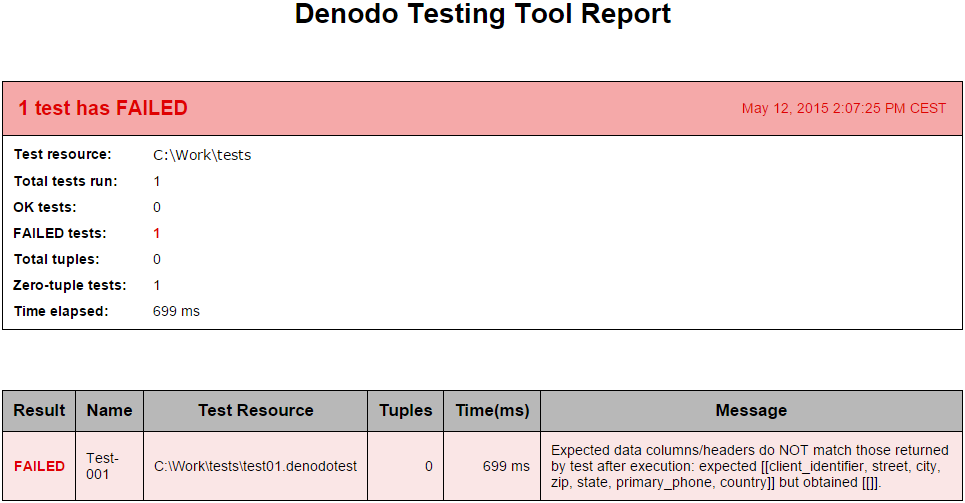The image size is (965, 503).
Task: Click the timestamp 'May 12, 2015 2:07:25 PM CEST'
Action: tap(844, 108)
